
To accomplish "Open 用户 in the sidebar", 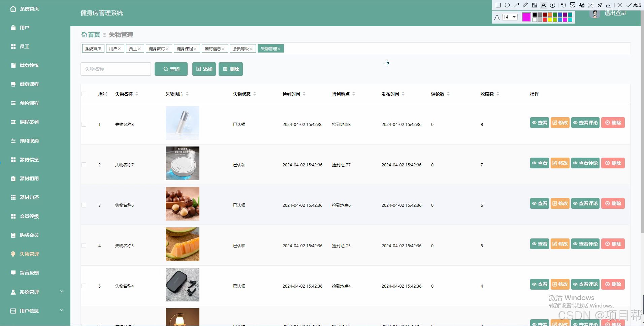I will coord(24,28).
